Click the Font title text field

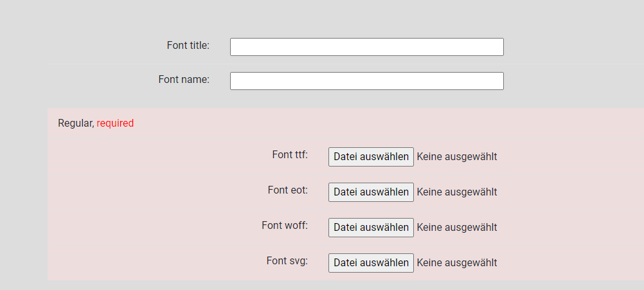[367, 47]
